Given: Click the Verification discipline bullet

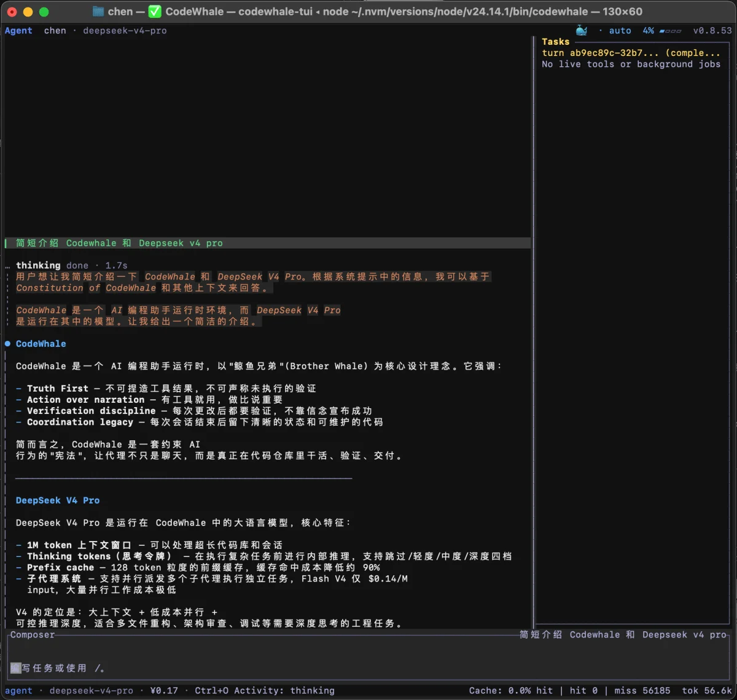Looking at the screenshot, I should tap(194, 411).
